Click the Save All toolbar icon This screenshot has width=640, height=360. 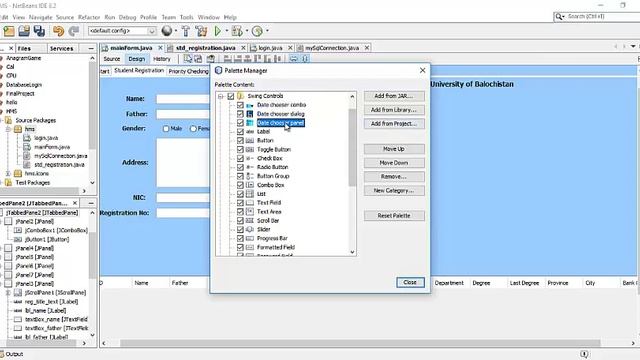pyautogui.click(x=39, y=31)
